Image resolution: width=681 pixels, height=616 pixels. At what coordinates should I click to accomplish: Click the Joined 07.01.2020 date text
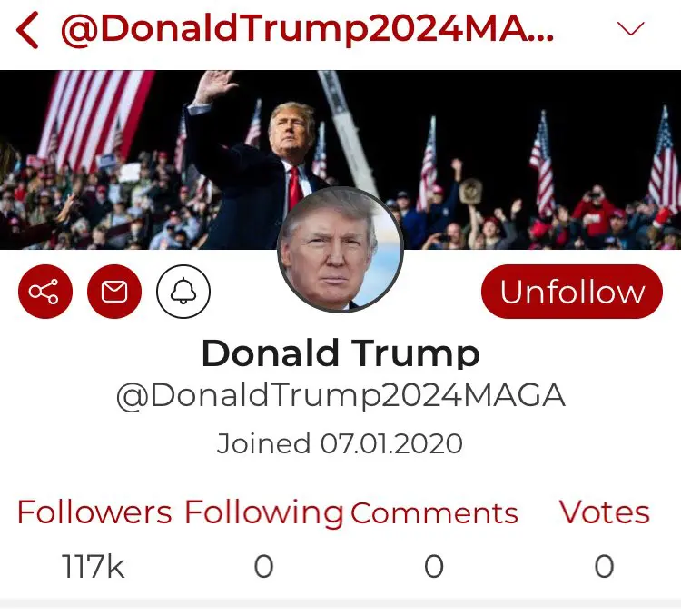(340, 444)
